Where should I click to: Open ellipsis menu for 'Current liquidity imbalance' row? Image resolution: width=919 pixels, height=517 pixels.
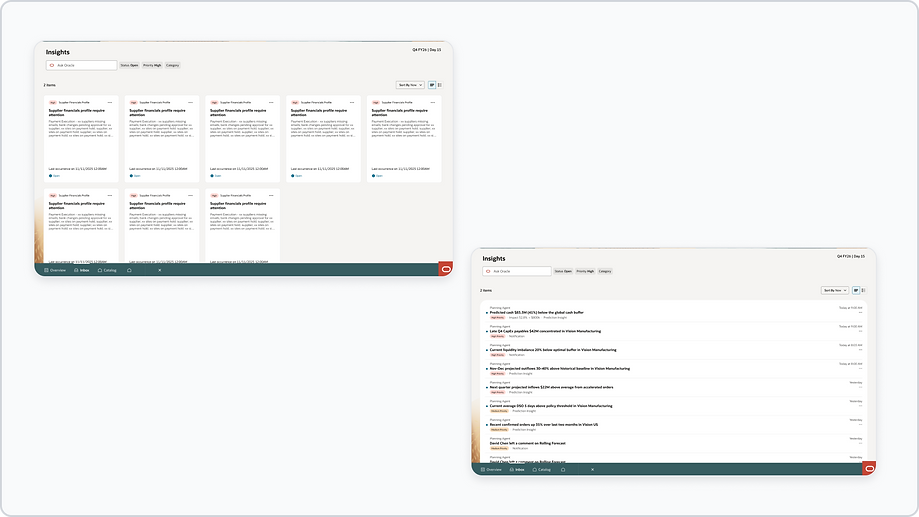pos(860,350)
